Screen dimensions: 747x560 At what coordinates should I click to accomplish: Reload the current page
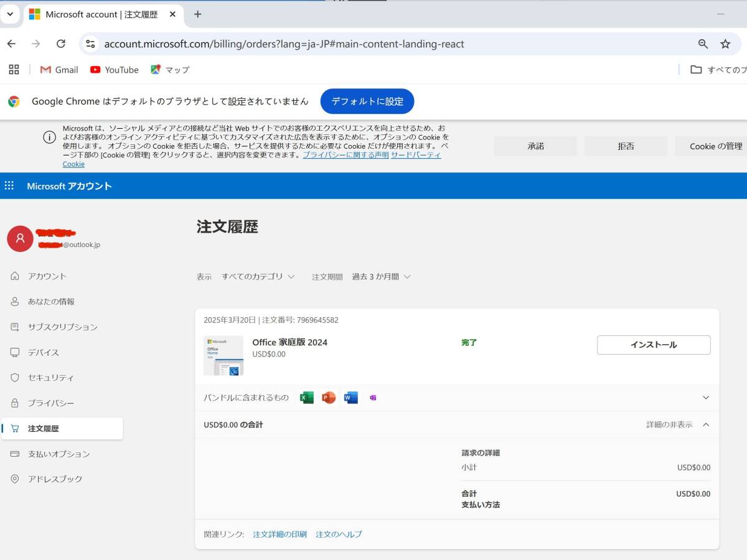tap(61, 44)
